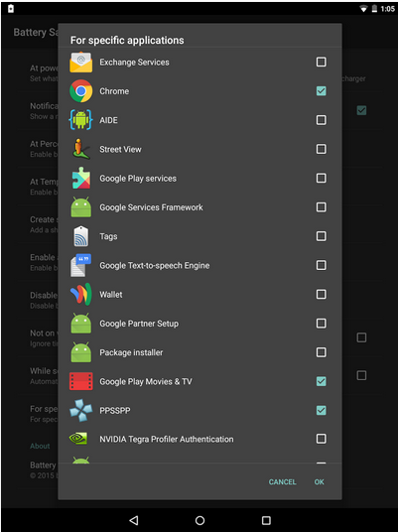Image resolution: width=398 pixels, height=532 pixels.
Task: Click the Google Partner Setup android icon
Action: 80,323
